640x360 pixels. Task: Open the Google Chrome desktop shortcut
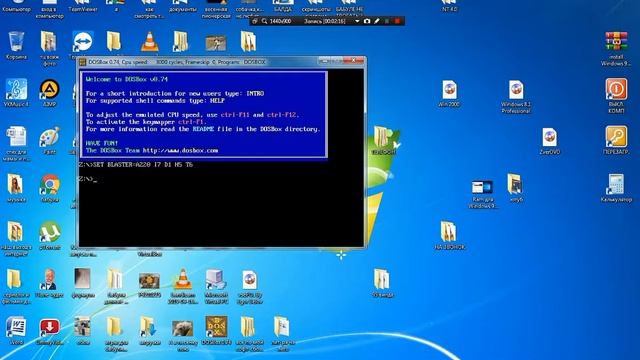(50, 185)
